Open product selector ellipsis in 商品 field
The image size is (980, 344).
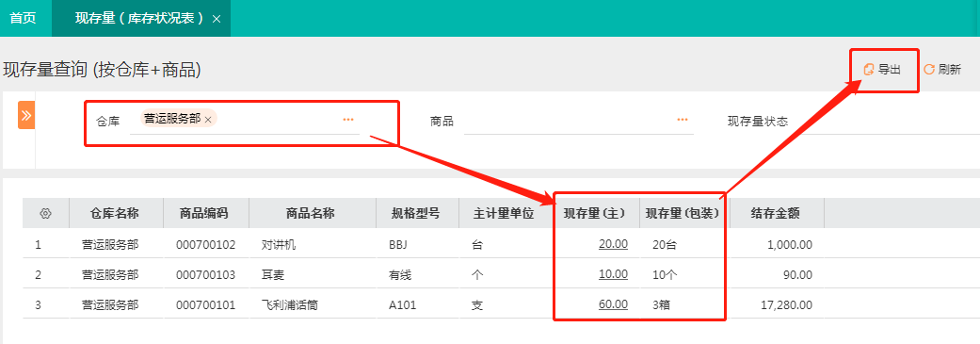(x=683, y=120)
